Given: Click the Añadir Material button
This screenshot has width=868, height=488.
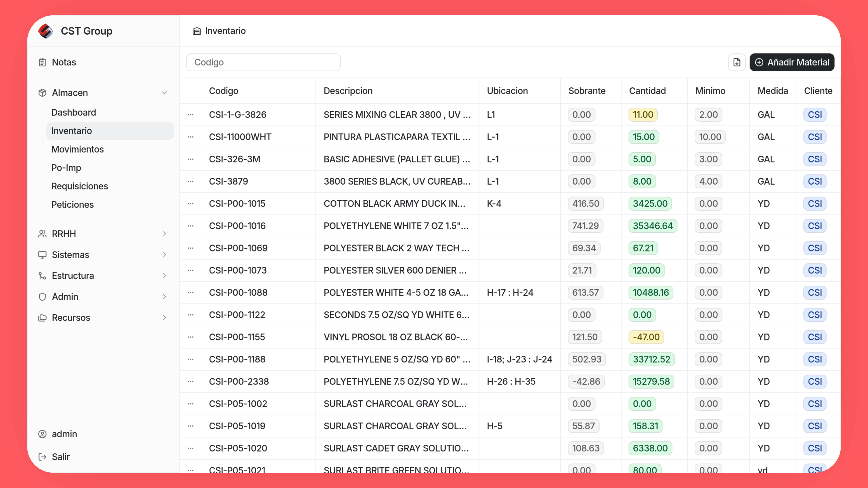Looking at the screenshot, I should point(792,62).
